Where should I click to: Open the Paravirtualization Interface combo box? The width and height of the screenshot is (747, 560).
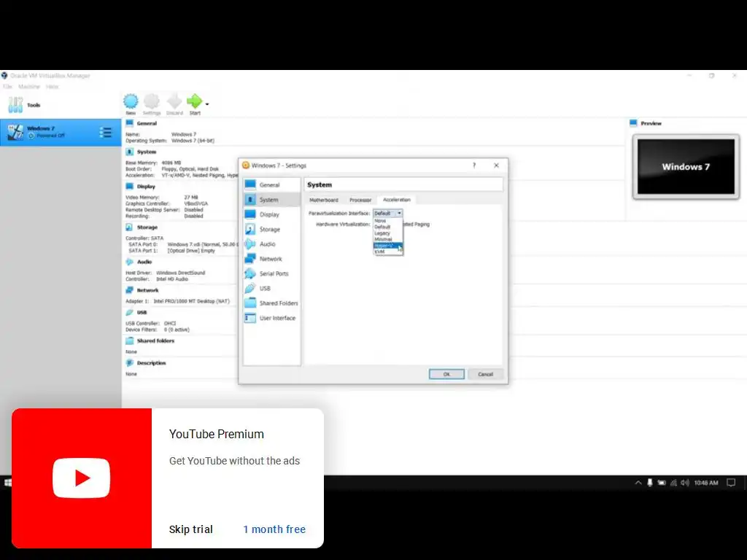point(388,213)
